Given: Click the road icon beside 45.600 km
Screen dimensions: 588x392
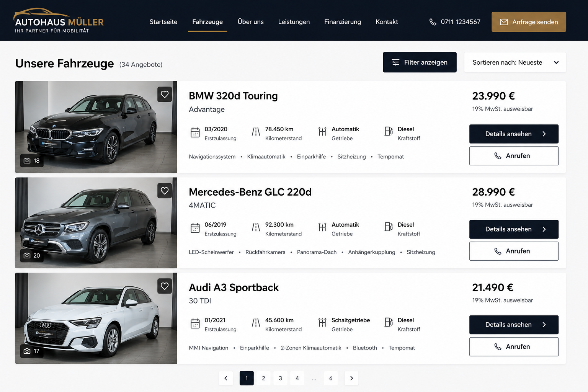Looking at the screenshot, I should tap(256, 323).
